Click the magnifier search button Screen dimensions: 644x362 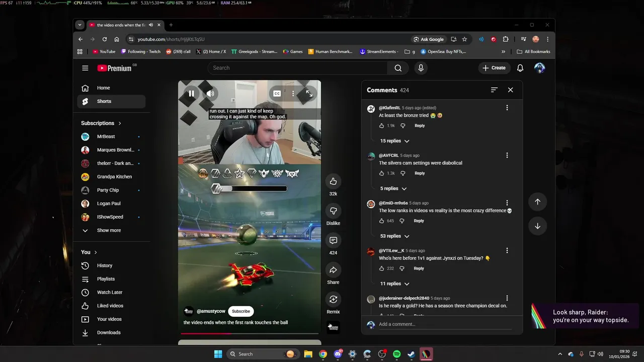click(x=398, y=68)
